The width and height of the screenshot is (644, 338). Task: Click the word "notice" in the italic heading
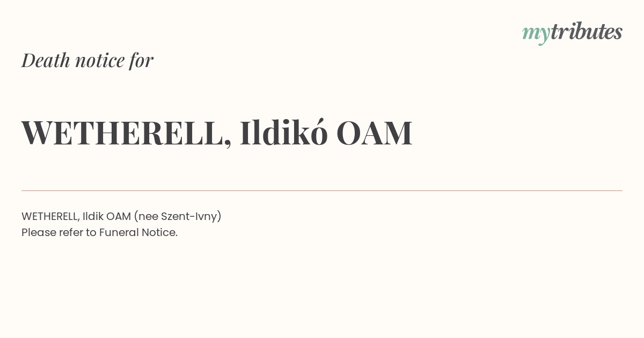click(x=100, y=61)
